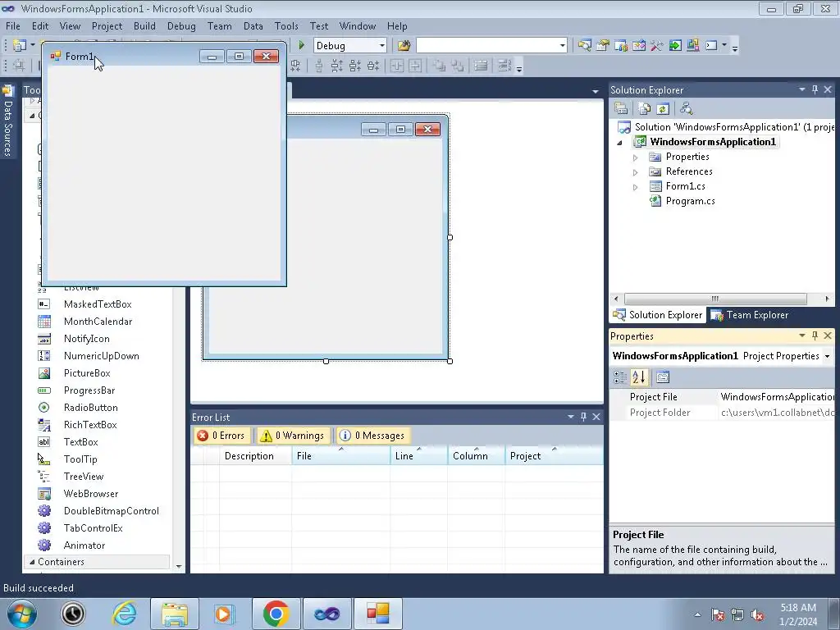This screenshot has height=630, width=840.
Task: Expand the References node in Solution Explorer
Action: coord(636,172)
